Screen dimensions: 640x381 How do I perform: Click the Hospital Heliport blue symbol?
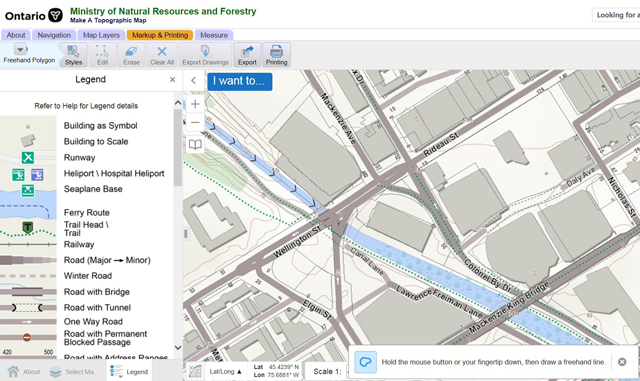[37, 175]
